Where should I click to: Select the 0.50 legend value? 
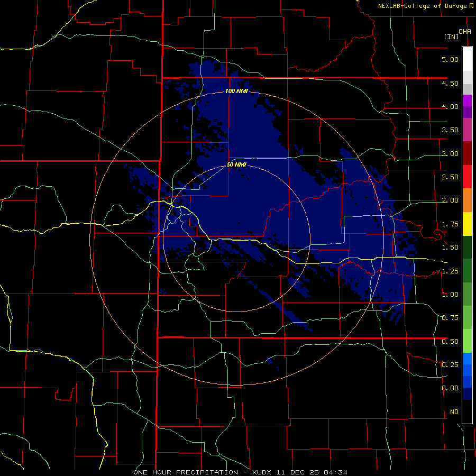(x=450, y=342)
